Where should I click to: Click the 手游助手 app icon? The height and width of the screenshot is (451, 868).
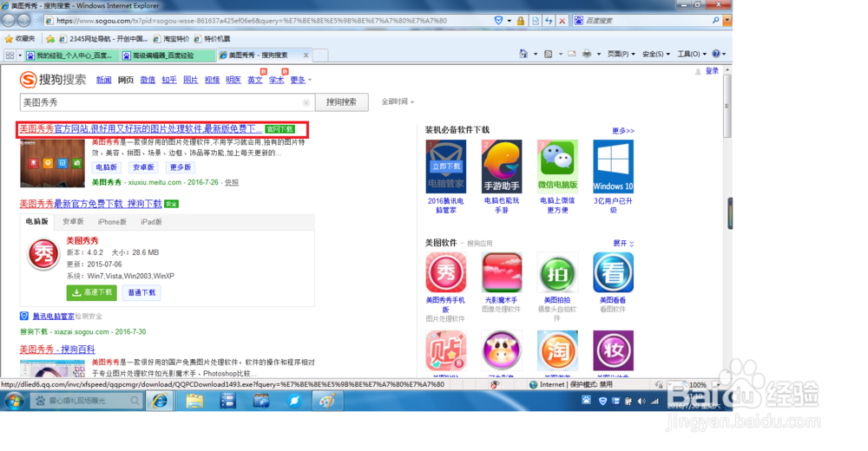tap(502, 166)
